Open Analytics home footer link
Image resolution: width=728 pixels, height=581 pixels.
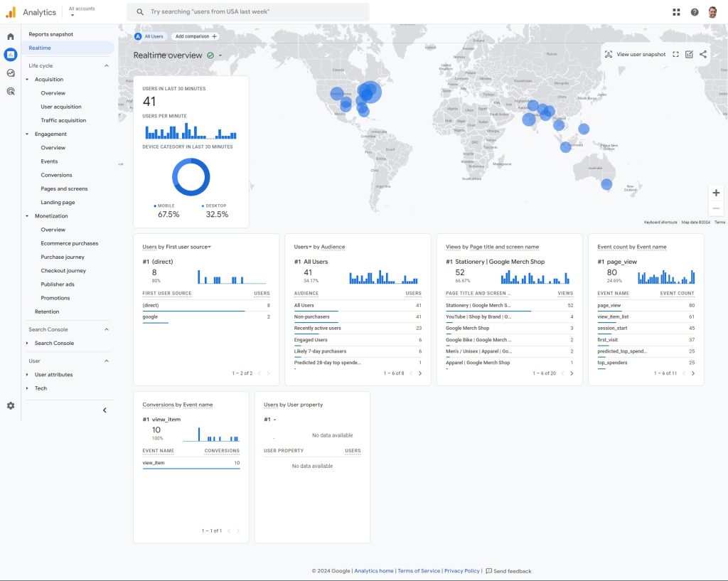(374, 571)
